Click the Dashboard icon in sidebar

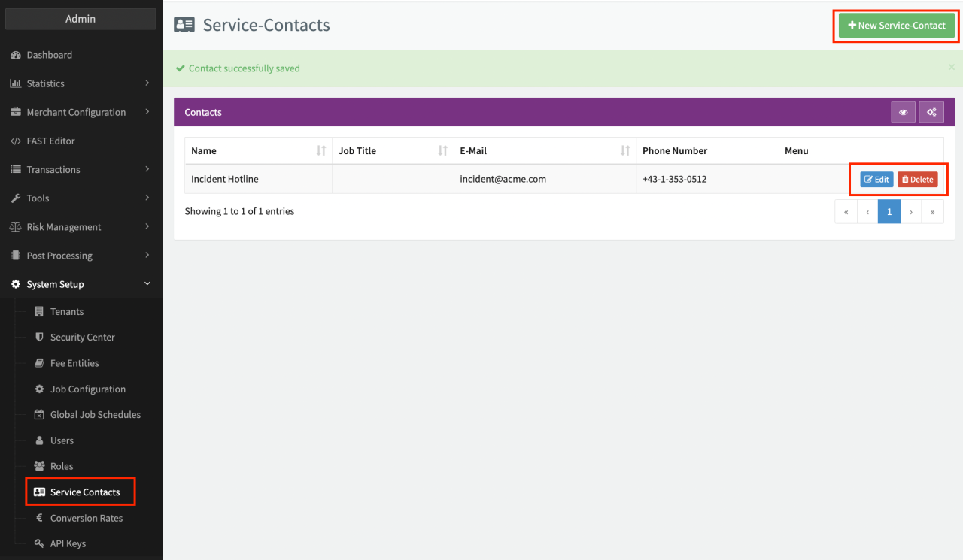[16, 55]
